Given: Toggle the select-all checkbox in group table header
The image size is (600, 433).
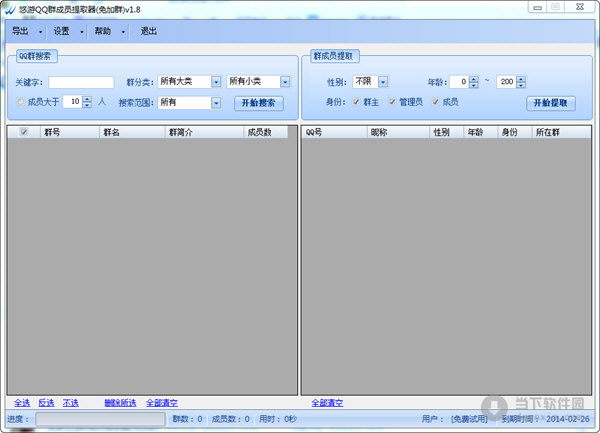Looking at the screenshot, I should [24, 132].
